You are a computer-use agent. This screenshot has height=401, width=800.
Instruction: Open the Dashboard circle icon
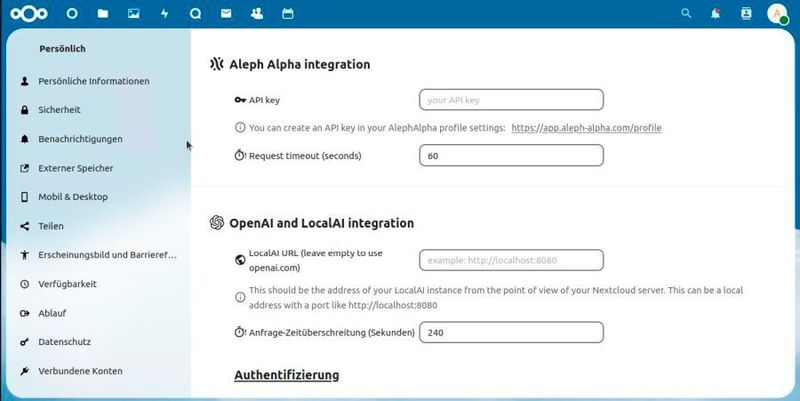72,14
